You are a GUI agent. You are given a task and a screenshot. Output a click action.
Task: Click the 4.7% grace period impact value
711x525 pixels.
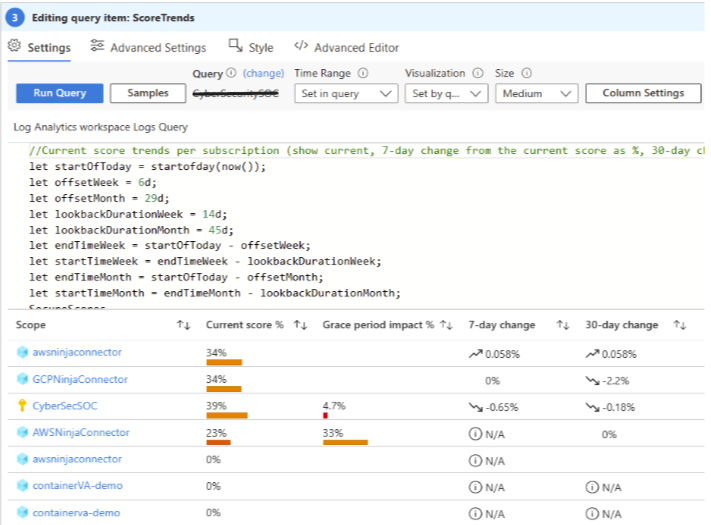coord(334,406)
